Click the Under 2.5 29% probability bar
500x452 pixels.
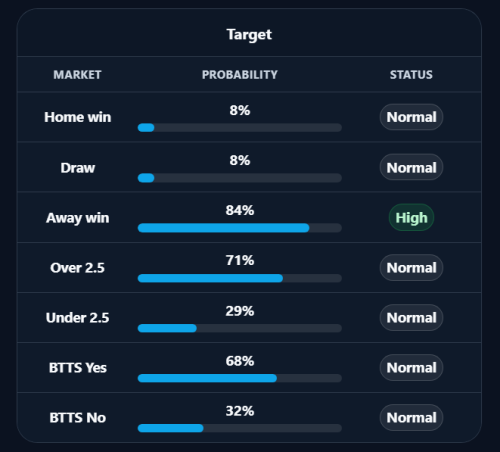pos(240,328)
